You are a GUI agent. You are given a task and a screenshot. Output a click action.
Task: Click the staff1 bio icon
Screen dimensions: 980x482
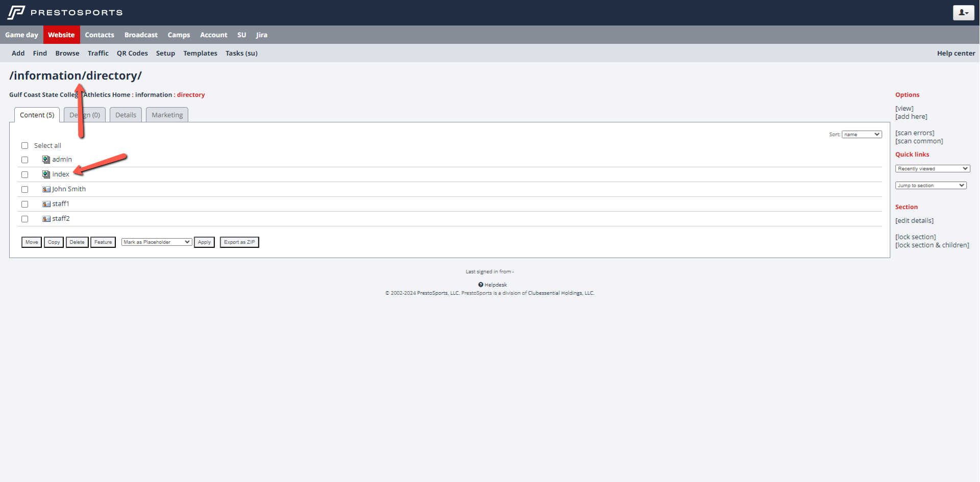[46, 204]
